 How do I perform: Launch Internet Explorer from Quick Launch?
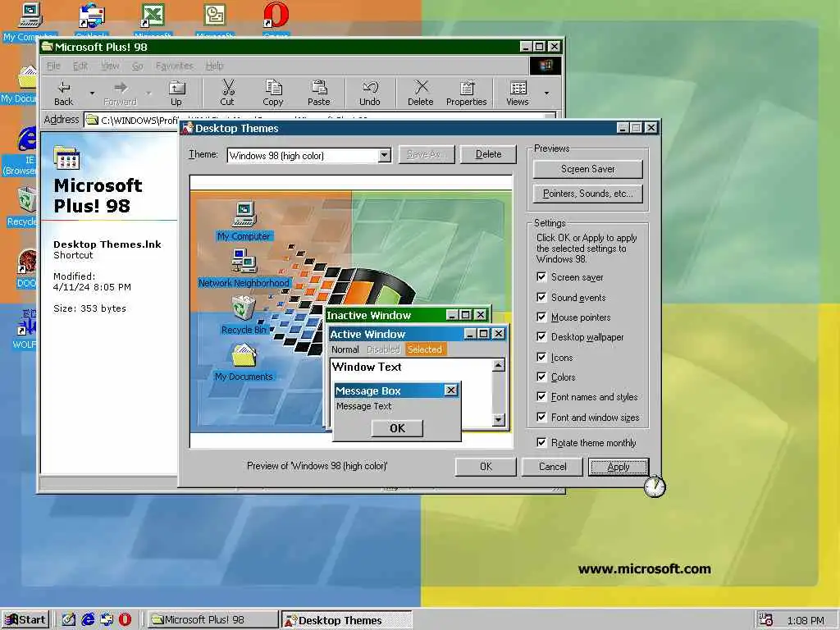click(x=88, y=619)
